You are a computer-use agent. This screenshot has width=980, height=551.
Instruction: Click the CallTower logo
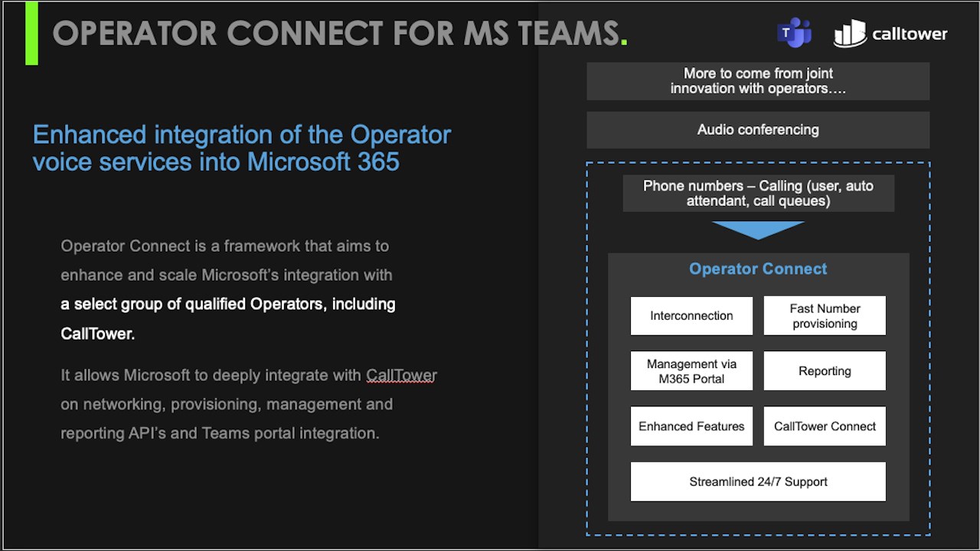click(x=890, y=34)
